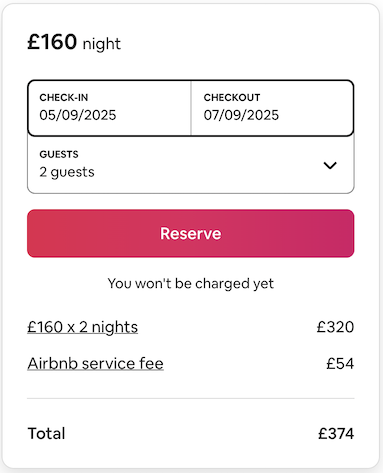Viewport: 383px width, 473px height.
Task: Click the GUESTS label
Action: click(x=59, y=154)
